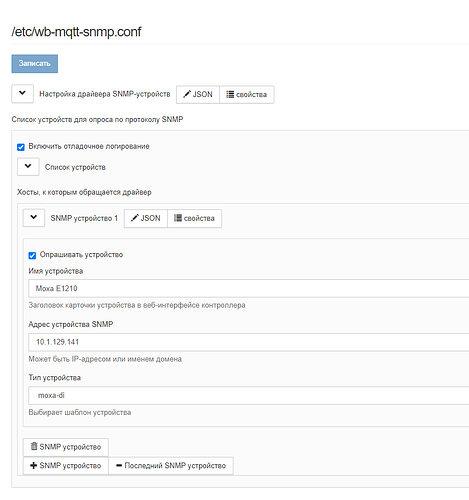Collapse the Список устройств section
This screenshot has width=469, height=500.
tap(28, 166)
